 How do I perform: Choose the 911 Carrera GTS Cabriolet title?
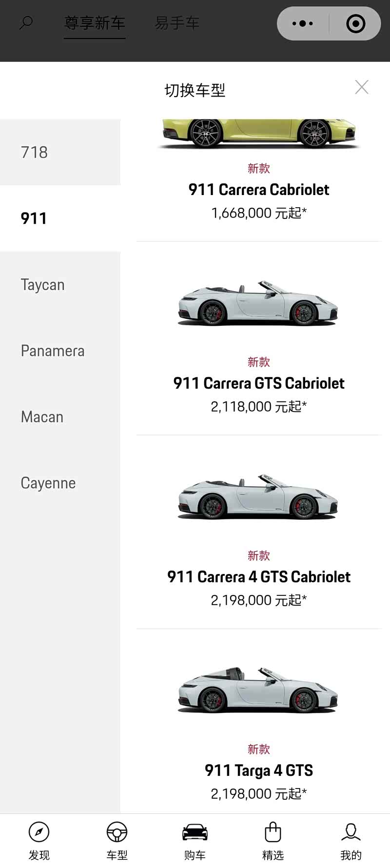coord(259,383)
